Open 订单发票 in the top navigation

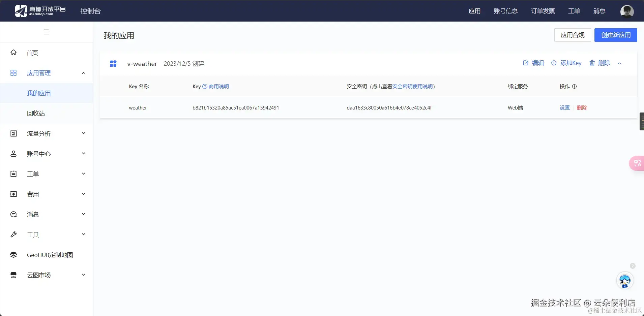[x=543, y=11]
